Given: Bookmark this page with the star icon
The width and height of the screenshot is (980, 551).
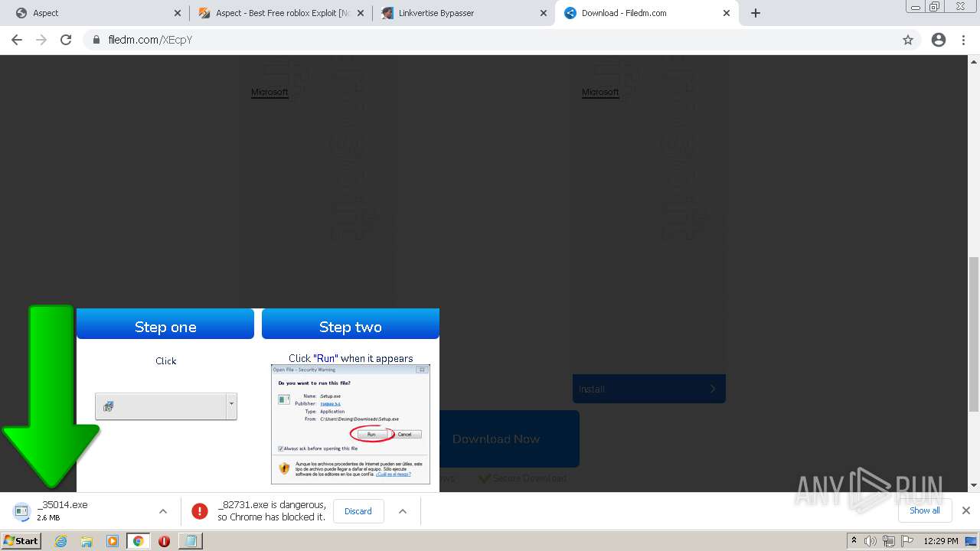Looking at the screenshot, I should pos(908,40).
